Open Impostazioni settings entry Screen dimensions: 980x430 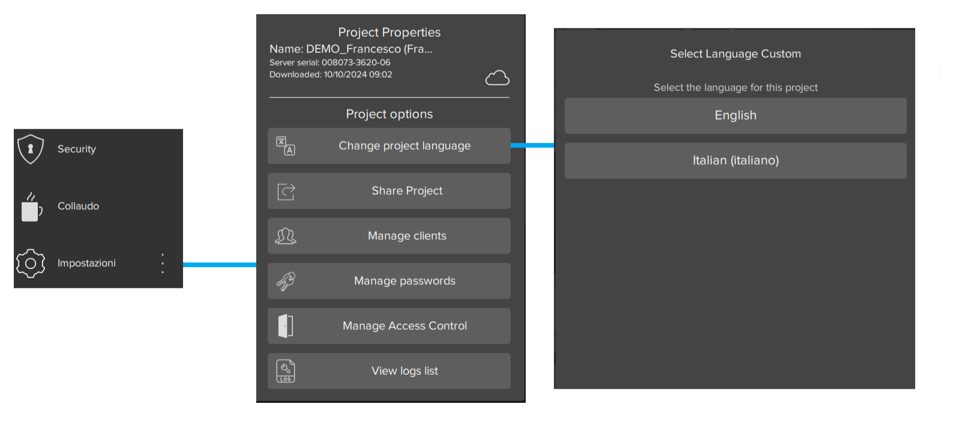click(x=87, y=263)
